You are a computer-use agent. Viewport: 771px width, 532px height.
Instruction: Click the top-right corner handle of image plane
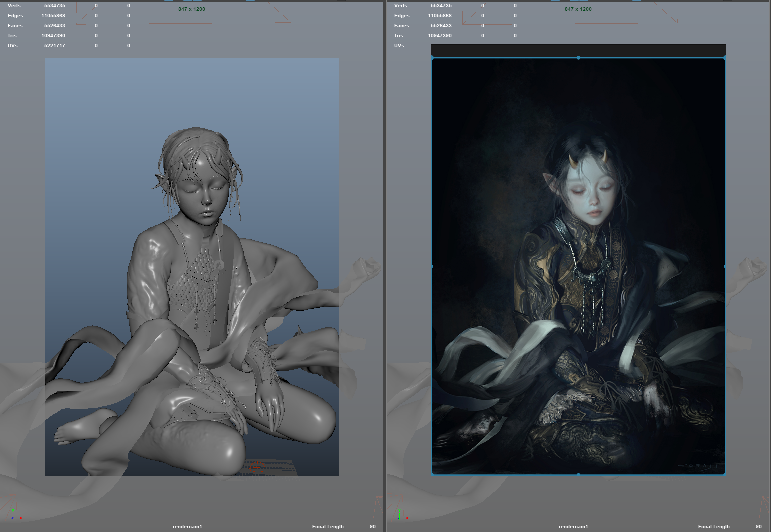pos(725,58)
